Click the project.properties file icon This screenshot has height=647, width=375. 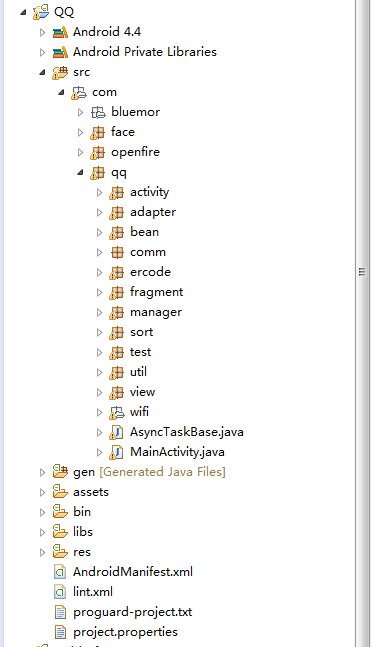point(60,632)
